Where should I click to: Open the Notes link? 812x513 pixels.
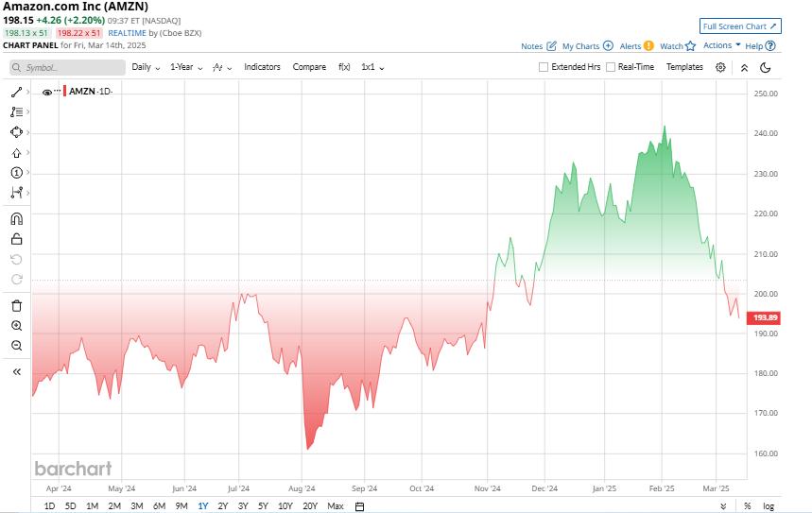(x=531, y=46)
